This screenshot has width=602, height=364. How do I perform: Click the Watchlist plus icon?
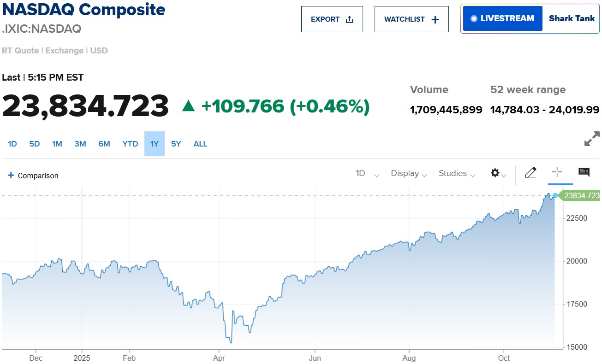click(x=435, y=19)
